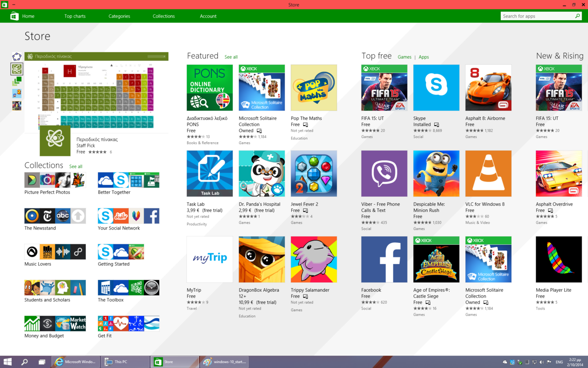Open Age of Empires: Castle Siege tile
588x368 pixels.
(x=436, y=259)
